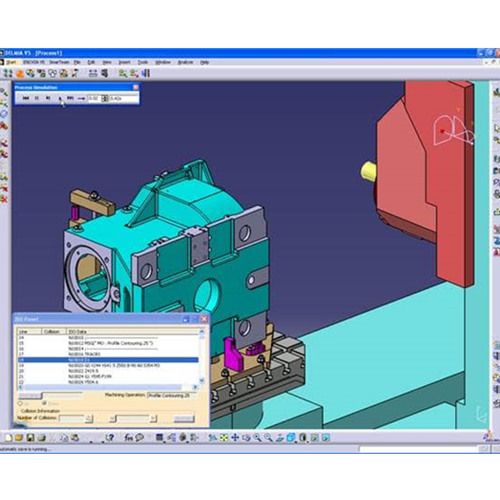This screenshot has width=500, height=500.
Task: Click the simulation step value spinner arrows
Action: [x=105, y=98]
